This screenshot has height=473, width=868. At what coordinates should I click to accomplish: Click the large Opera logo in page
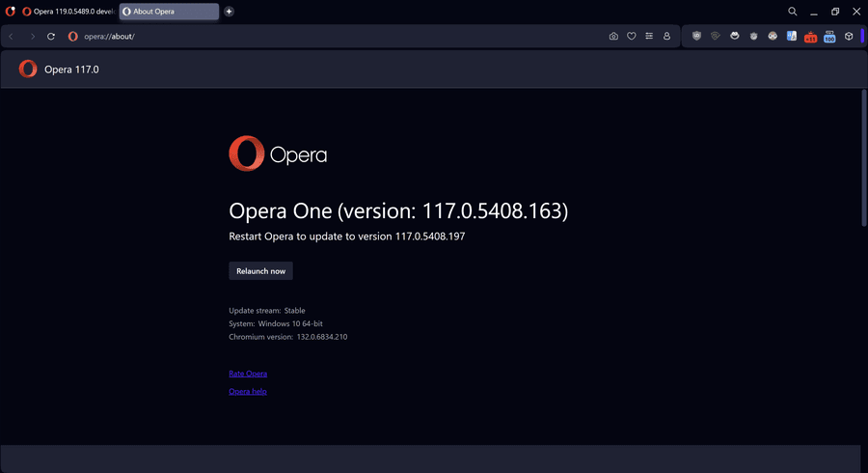pos(278,153)
